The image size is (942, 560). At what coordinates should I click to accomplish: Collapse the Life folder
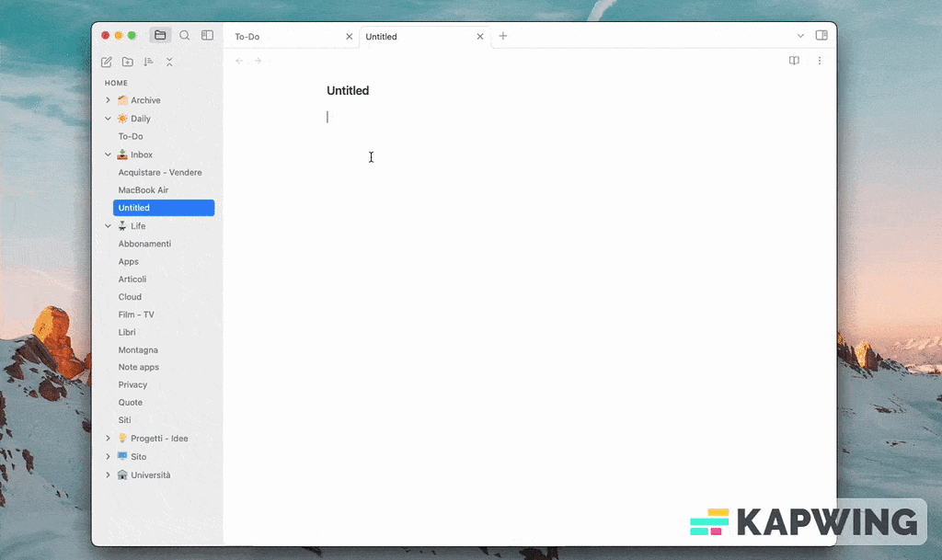(x=108, y=226)
